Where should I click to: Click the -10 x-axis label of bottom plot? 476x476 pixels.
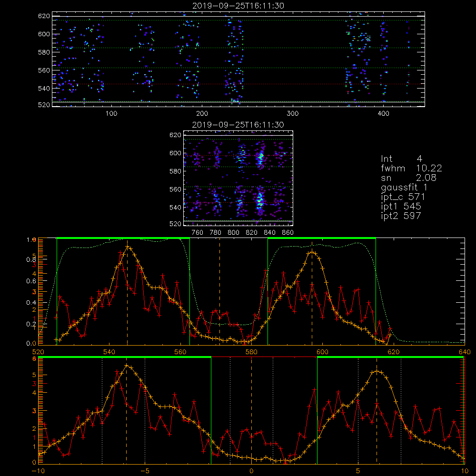point(38,471)
